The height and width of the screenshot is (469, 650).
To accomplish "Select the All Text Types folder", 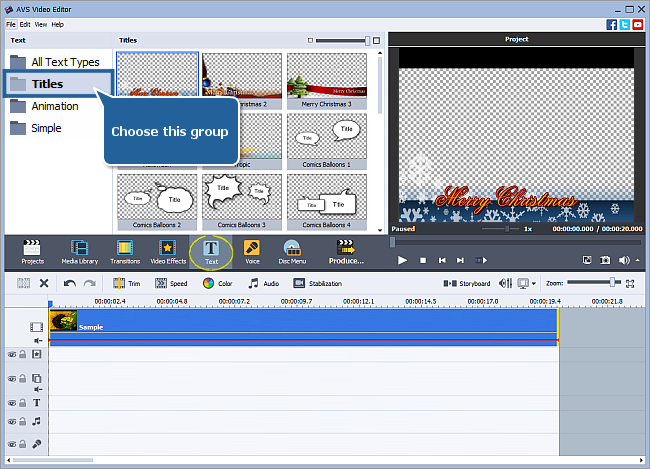I will click(x=55, y=62).
